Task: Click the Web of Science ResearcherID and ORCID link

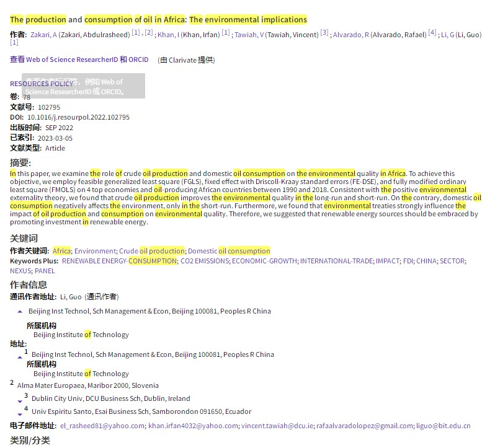Action: [79, 59]
